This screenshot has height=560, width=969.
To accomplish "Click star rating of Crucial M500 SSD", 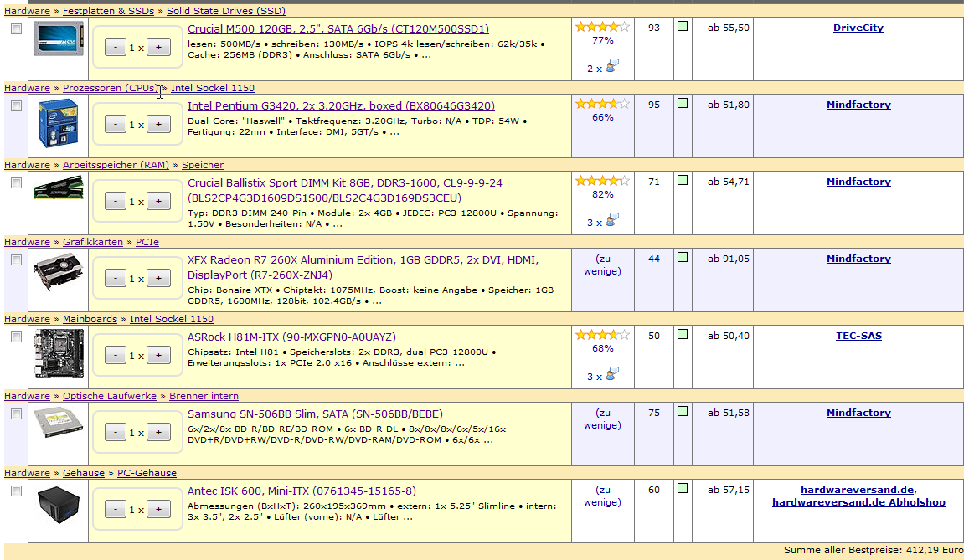I will 602,27.
